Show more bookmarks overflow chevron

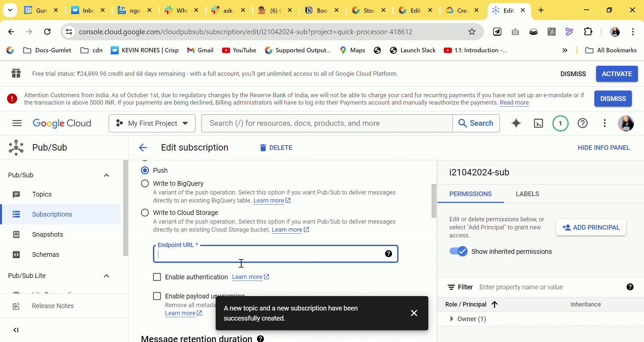tap(565, 50)
